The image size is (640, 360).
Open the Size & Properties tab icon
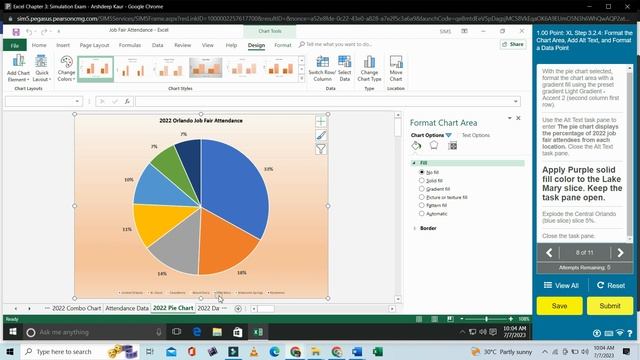452,146
